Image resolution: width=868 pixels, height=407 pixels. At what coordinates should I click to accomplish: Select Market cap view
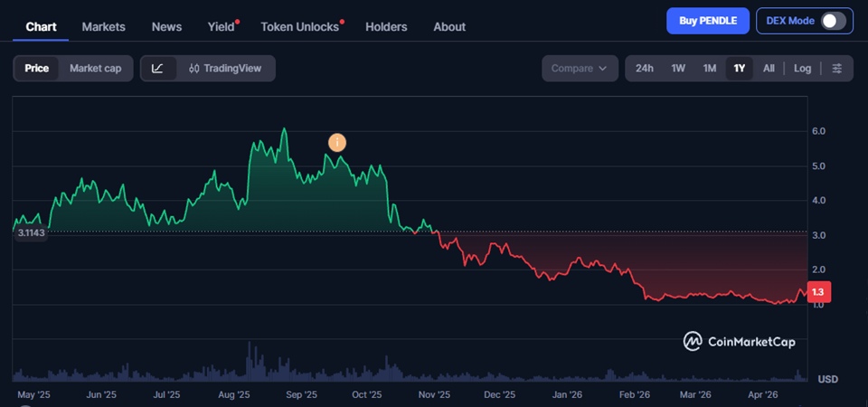95,69
